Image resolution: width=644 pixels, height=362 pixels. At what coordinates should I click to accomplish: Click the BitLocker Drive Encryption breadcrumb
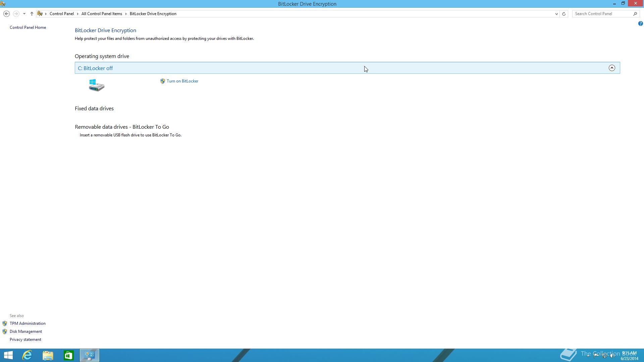pyautogui.click(x=153, y=14)
